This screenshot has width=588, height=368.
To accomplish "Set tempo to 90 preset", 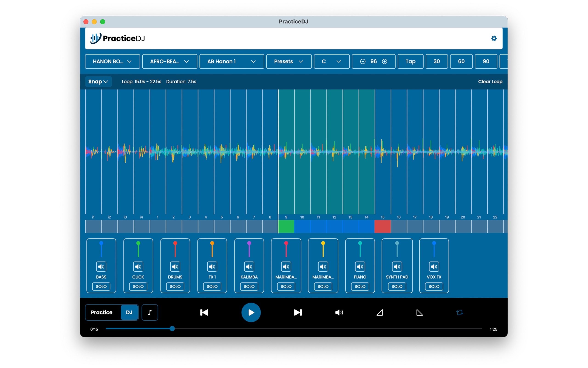I will (x=486, y=62).
